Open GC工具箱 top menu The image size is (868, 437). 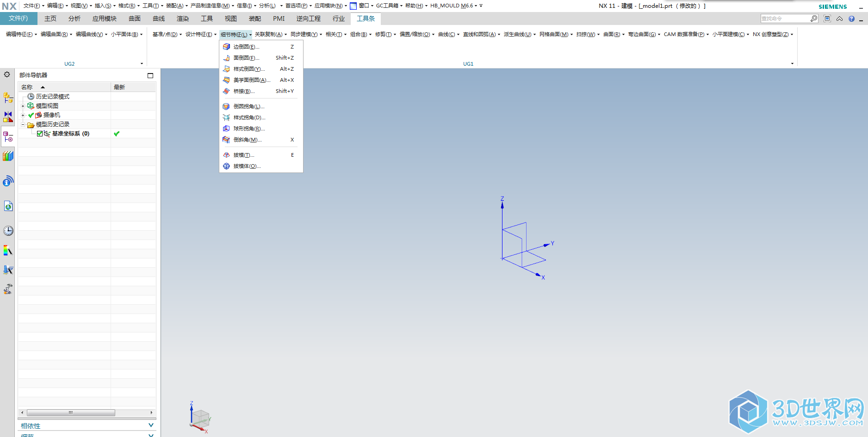[x=389, y=6]
